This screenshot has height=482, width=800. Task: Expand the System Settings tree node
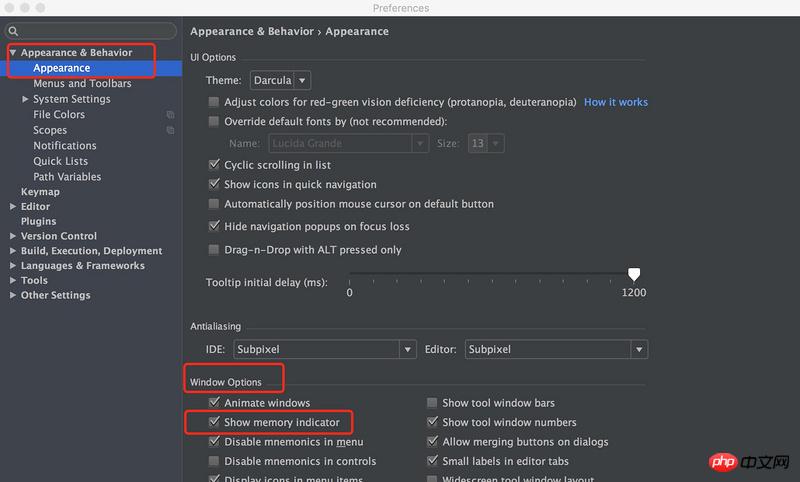(x=25, y=99)
